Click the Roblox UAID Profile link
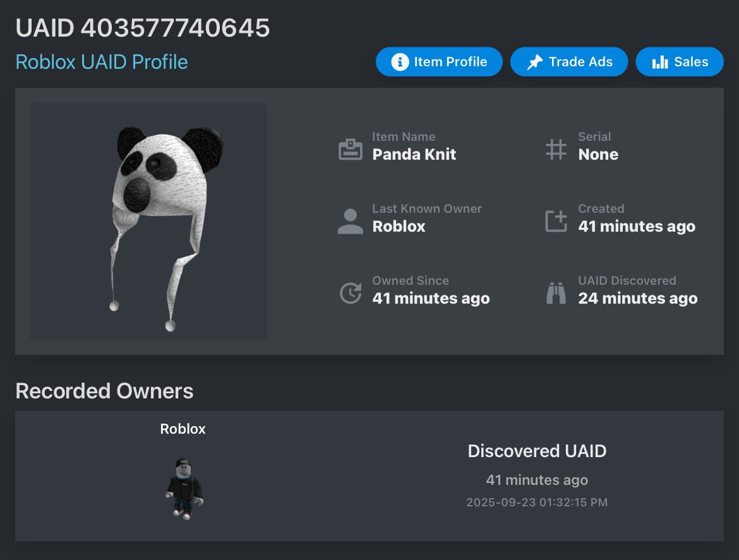Viewport: 739px width, 560px height. pos(102,62)
